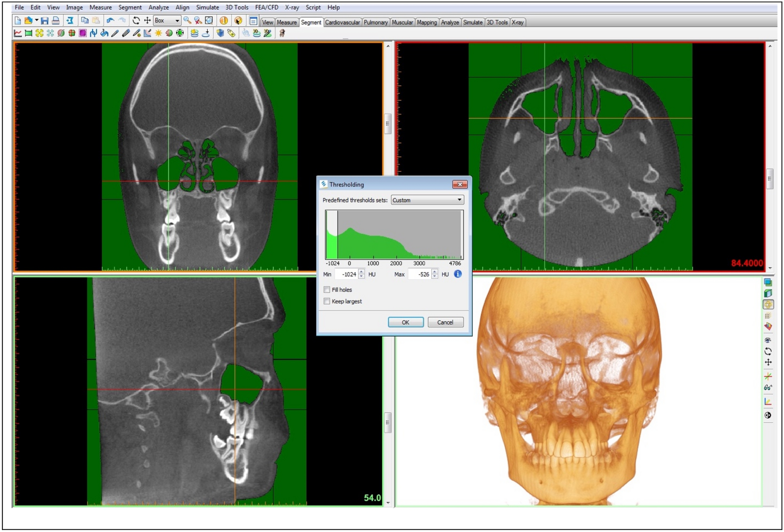Expand the Box selection mode dropdown
This screenshot has height=532, width=784.
coord(177,21)
